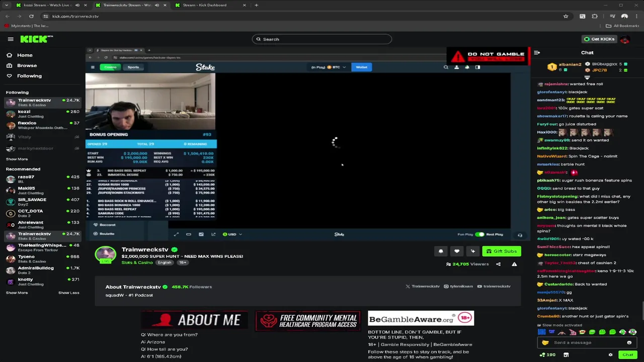Image resolution: width=644 pixels, height=362 pixels.
Task: Click the Stake search magnifier icon in stream
Action: pyautogui.click(x=446, y=67)
